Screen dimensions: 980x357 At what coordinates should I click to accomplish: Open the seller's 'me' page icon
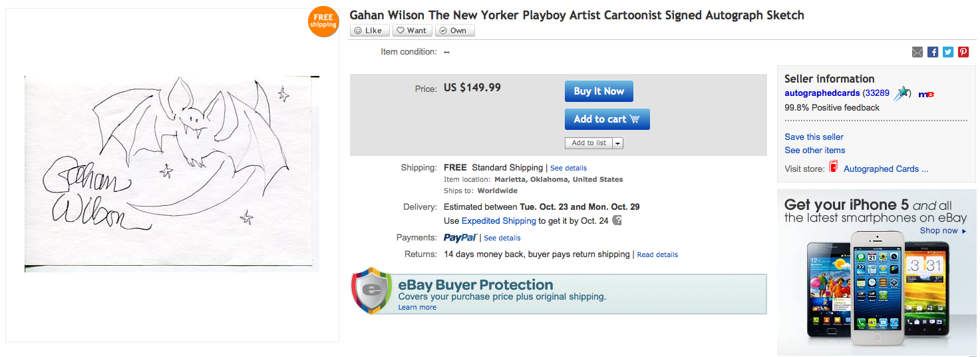pos(926,94)
